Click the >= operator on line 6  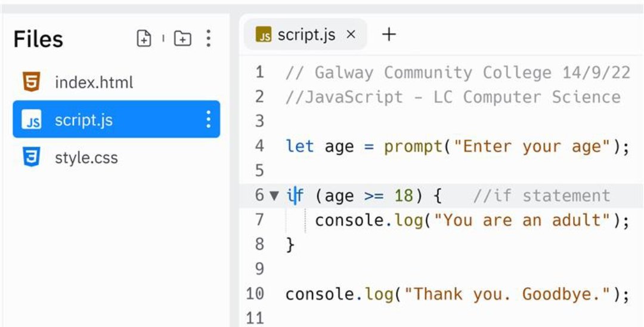(x=374, y=196)
